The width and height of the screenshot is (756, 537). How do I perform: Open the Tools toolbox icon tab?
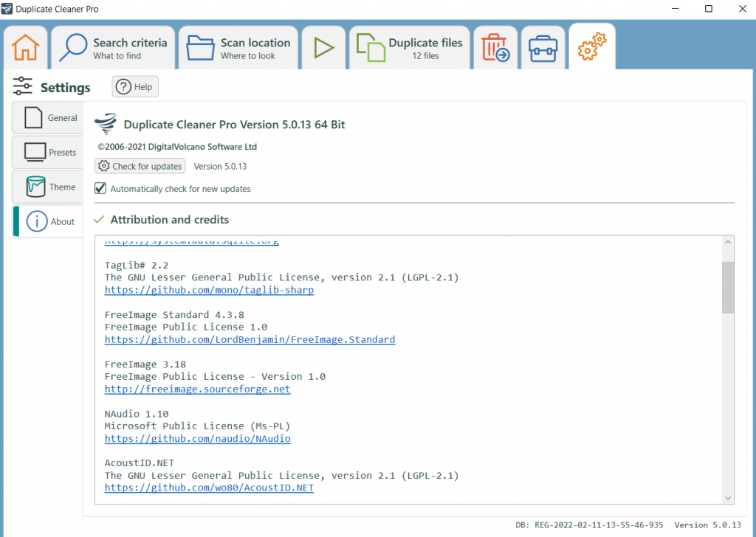pos(543,48)
